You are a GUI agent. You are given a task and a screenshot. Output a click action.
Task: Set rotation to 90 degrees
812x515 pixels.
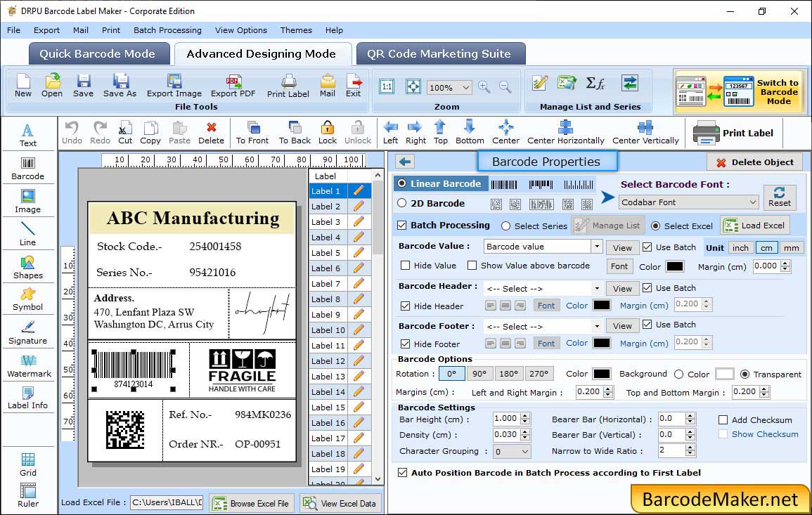479,373
